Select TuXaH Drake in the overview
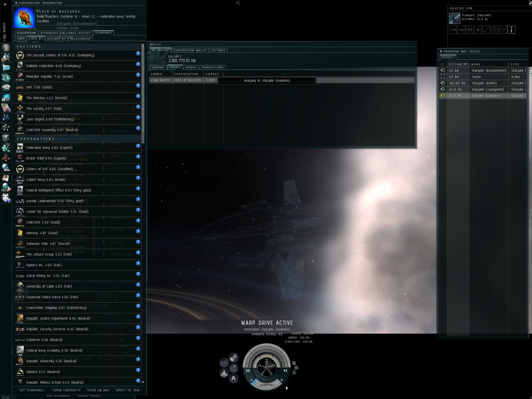 483,77
